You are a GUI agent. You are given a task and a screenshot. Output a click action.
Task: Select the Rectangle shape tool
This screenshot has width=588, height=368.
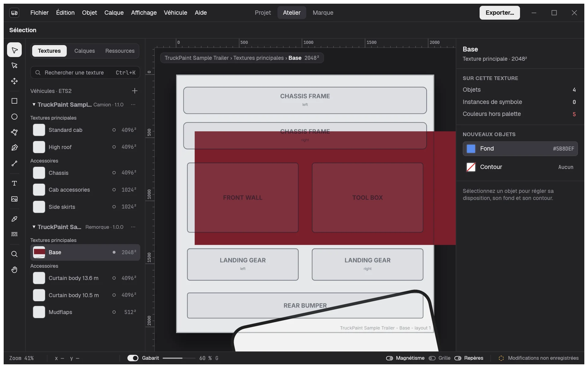coord(14,101)
